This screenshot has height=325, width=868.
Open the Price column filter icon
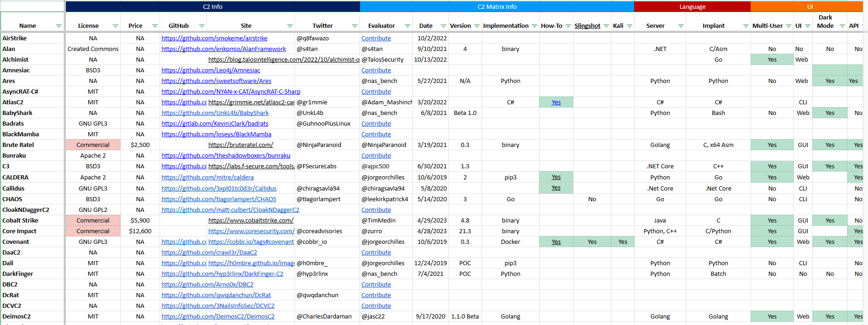(x=155, y=26)
